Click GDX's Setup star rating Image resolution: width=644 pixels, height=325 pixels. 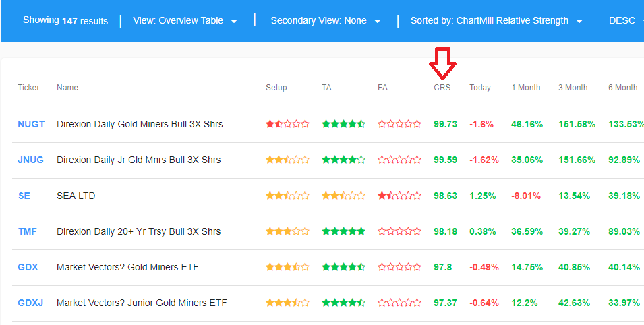pyautogui.click(x=287, y=267)
